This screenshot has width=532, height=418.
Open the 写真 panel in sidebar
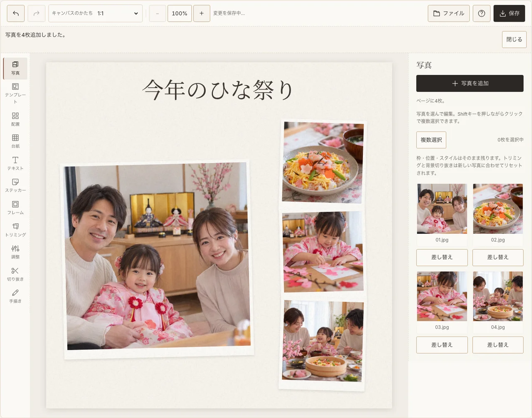15,68
